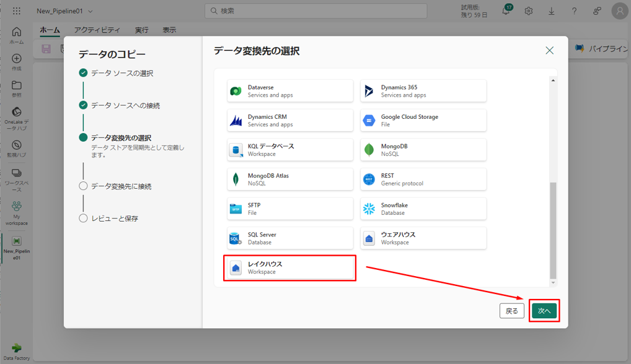
Task: Click the Snowflake database icon
Action: point(369,209)
